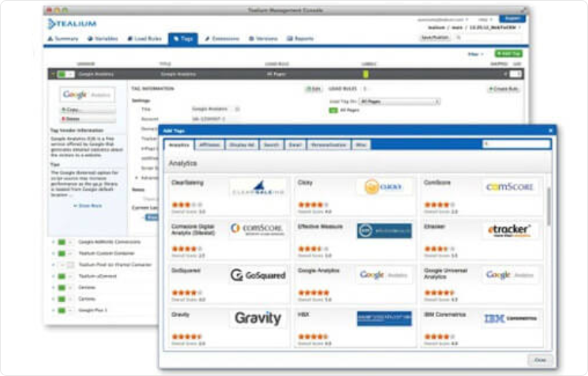Screen dimensions: 588x376
Task: Close the Add Tags dialog with X
Action: coord(550,131)
